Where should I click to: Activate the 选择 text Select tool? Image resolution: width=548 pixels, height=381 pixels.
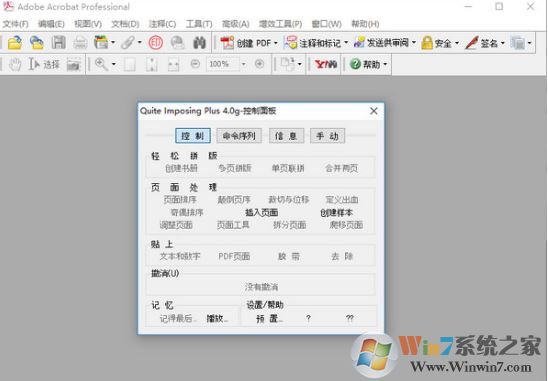click(x=44, y=64)
